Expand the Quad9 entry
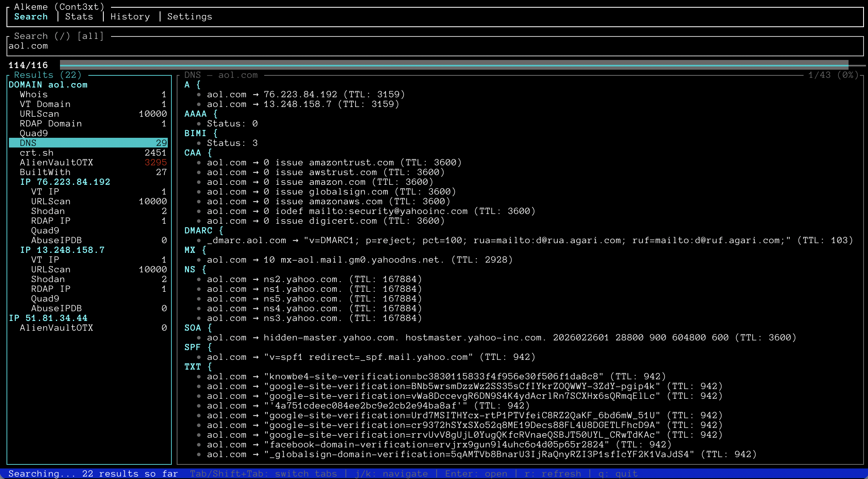This screenshot has width=868, height=479. 34,133
